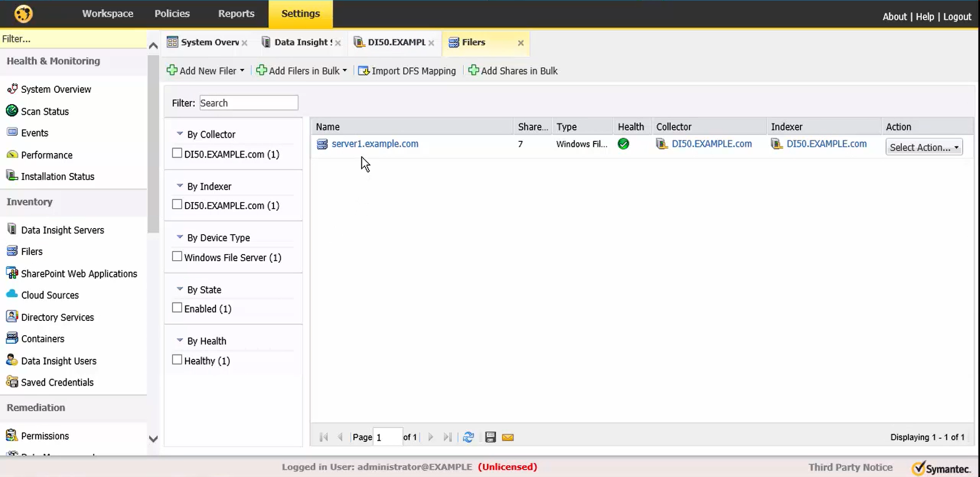Open Cloud Sources inventory
The width and height of the screenshot is (980, 477).
(50, 295)
